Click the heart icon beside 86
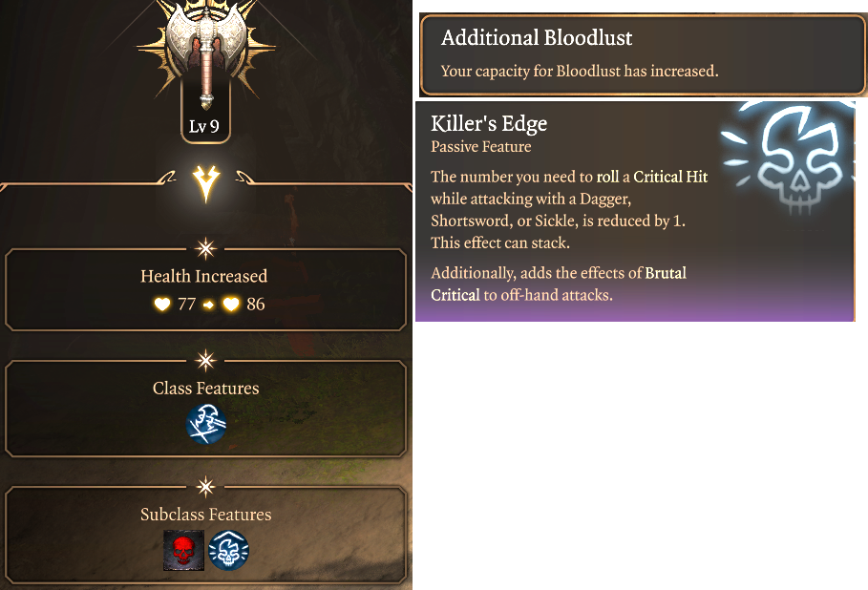Image resolution: width=868 pixels, height=590 pixels. click(230, 306)
